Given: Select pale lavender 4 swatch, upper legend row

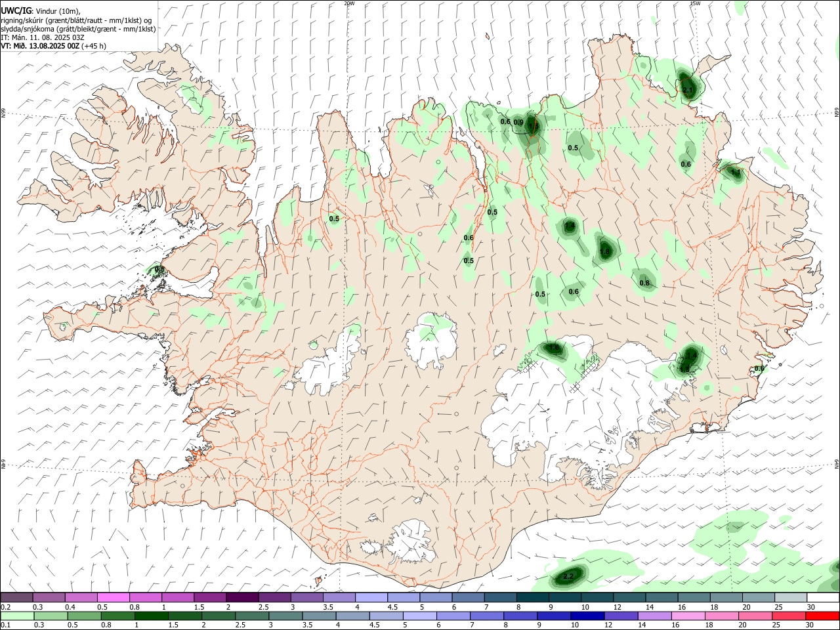Looking at the screenshot, I should (x=371, y=598).
